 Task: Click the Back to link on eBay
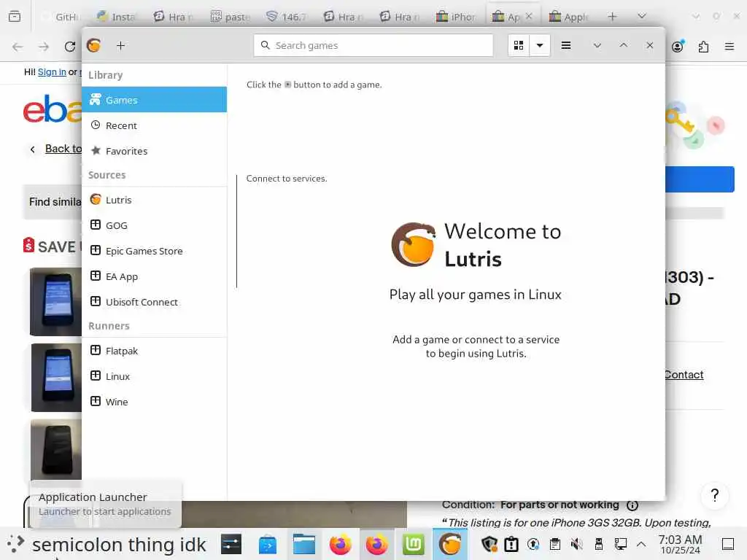(x=63, y=149)
